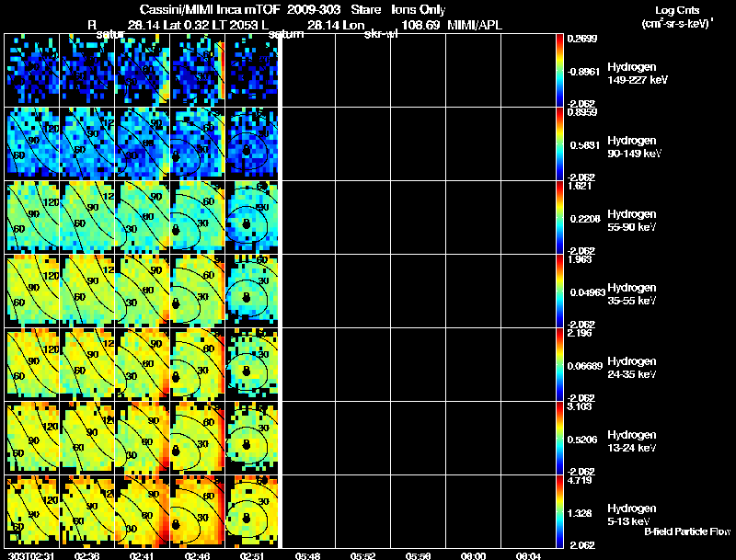Click the 05:52 time label
736x560 pixels.
362,556
